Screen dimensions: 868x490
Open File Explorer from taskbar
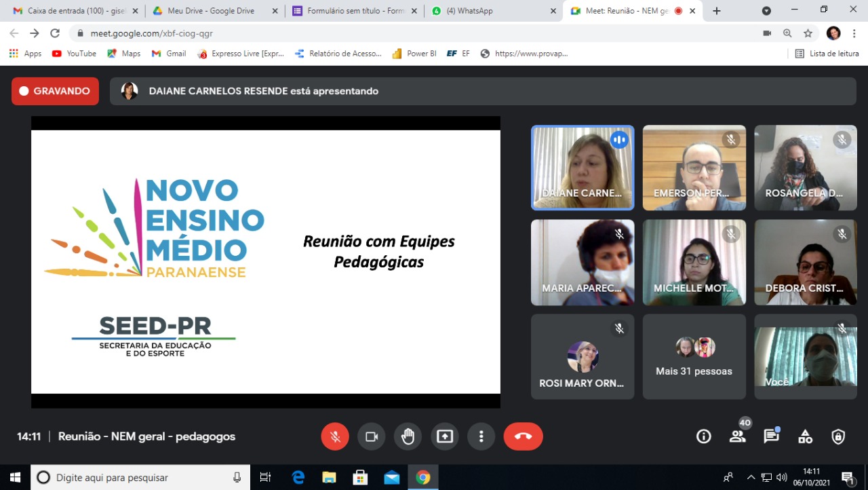tap(329, 477)
